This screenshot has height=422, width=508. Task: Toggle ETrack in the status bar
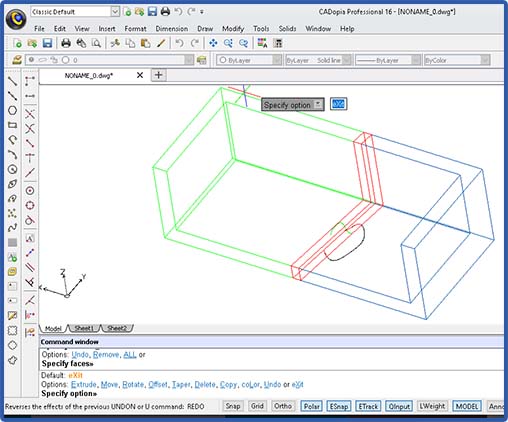point(368,406)
